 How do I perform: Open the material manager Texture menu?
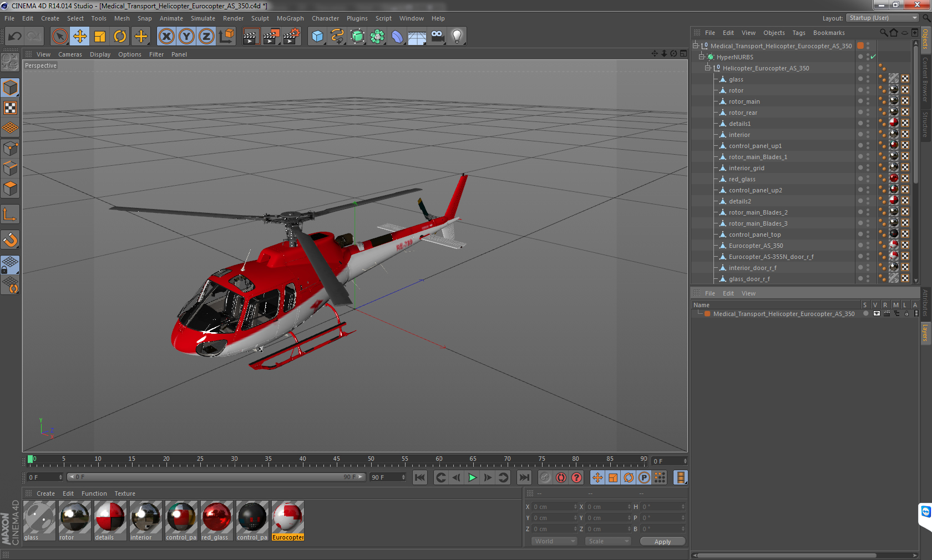(125, 493)
